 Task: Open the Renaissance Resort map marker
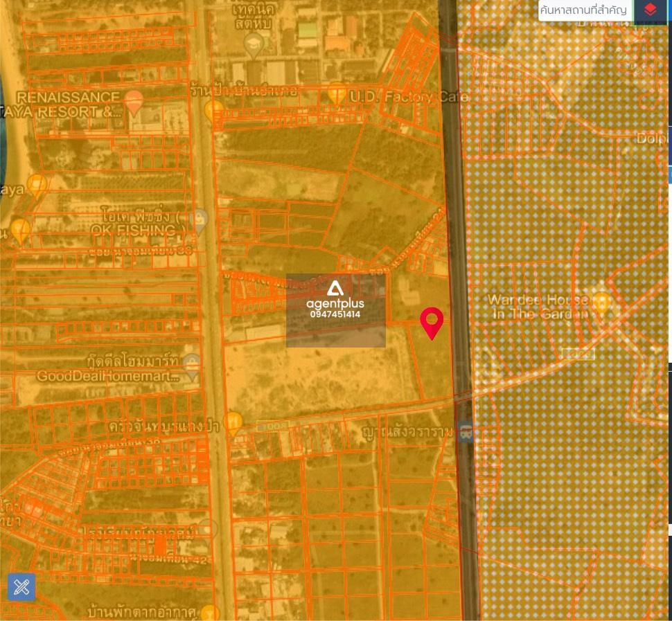click(133, 103)
